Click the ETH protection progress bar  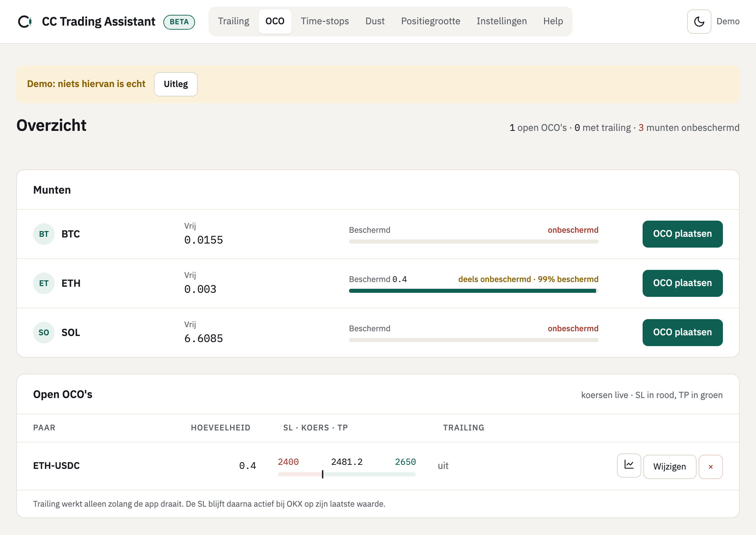pos(474,291)
